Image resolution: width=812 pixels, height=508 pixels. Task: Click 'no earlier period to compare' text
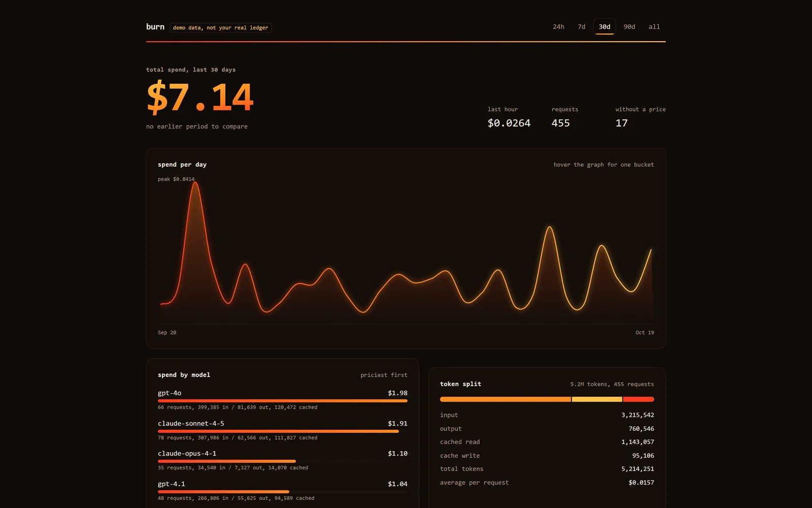click(x=197, y=126)
